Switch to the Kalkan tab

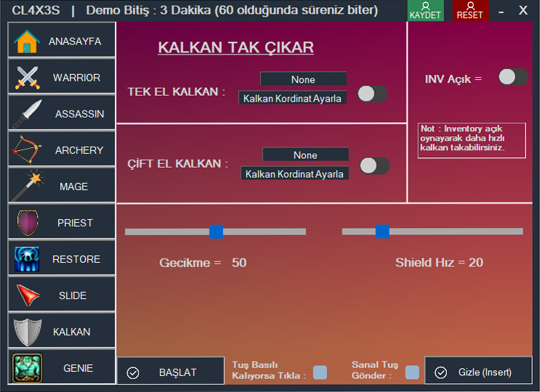tap(62, 332)
